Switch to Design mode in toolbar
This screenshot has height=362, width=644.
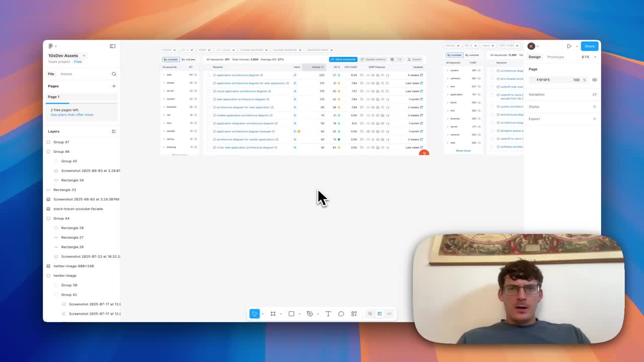379,314
